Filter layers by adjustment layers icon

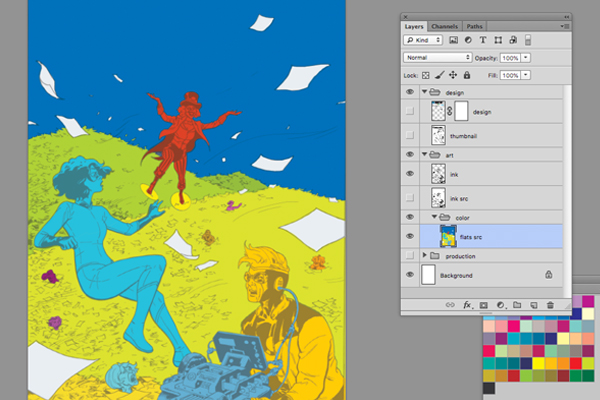(468, 40)
